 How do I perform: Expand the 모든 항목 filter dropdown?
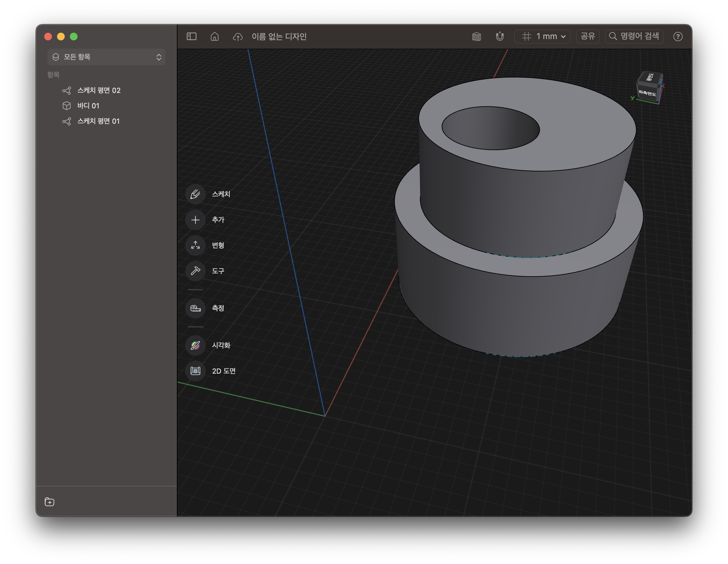[106, 57]
